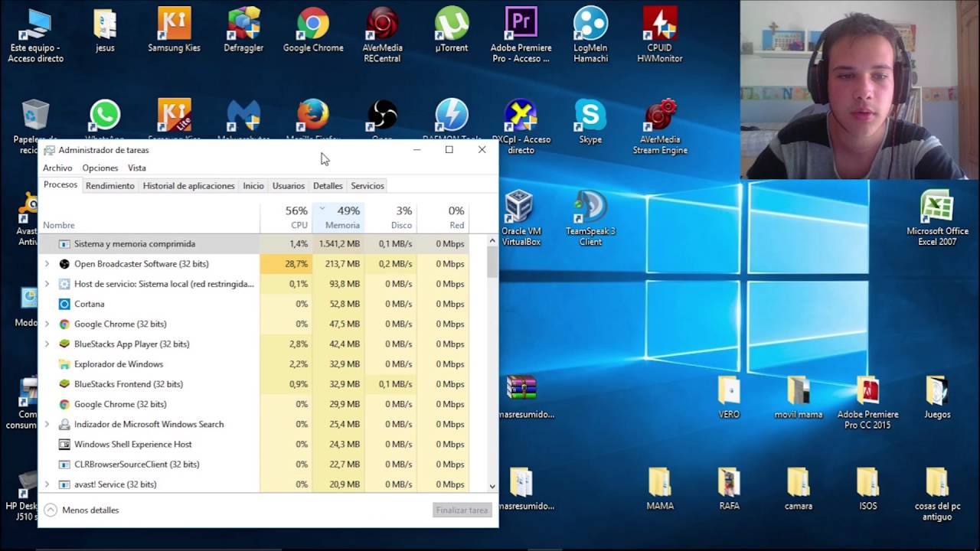Switch to the Usuarios tab
The width and height of the screenshot is (980, 551).
289,186
